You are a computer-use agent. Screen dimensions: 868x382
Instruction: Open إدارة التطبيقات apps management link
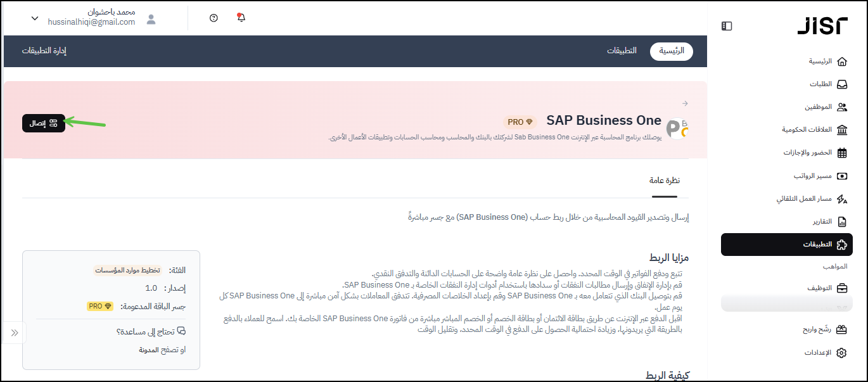[x=44, y=51]
